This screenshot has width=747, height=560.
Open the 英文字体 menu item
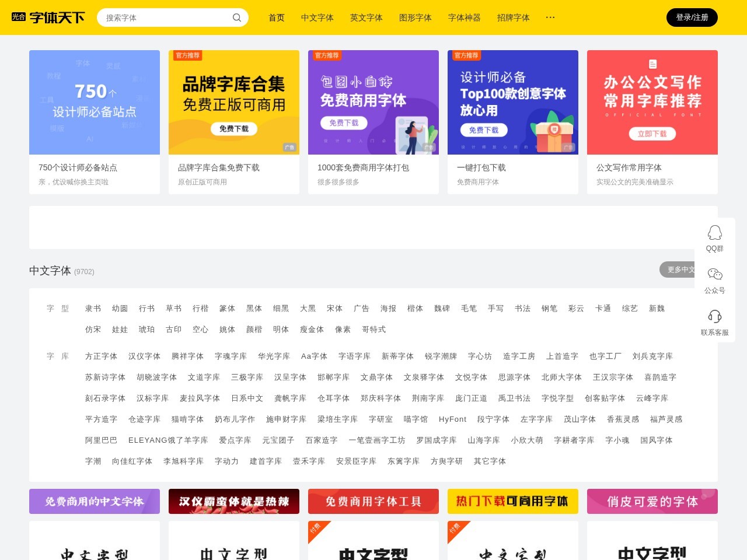click(x=366, y=17)
